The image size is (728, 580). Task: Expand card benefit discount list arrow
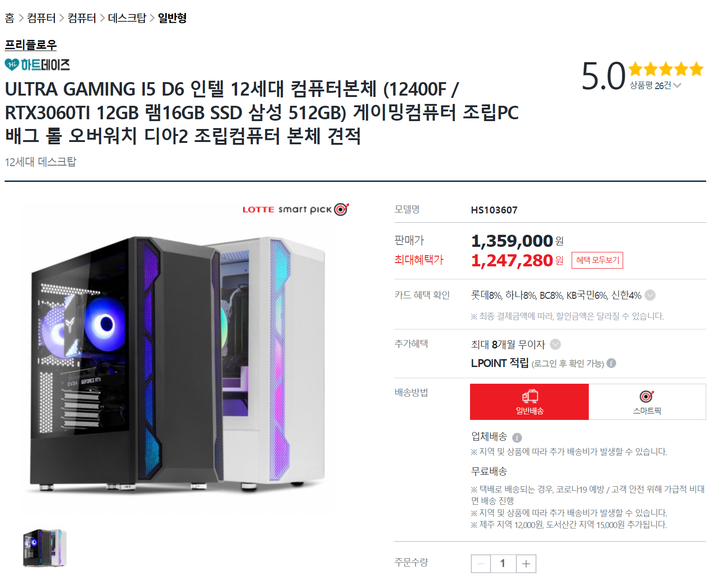[x=651, y=295]
